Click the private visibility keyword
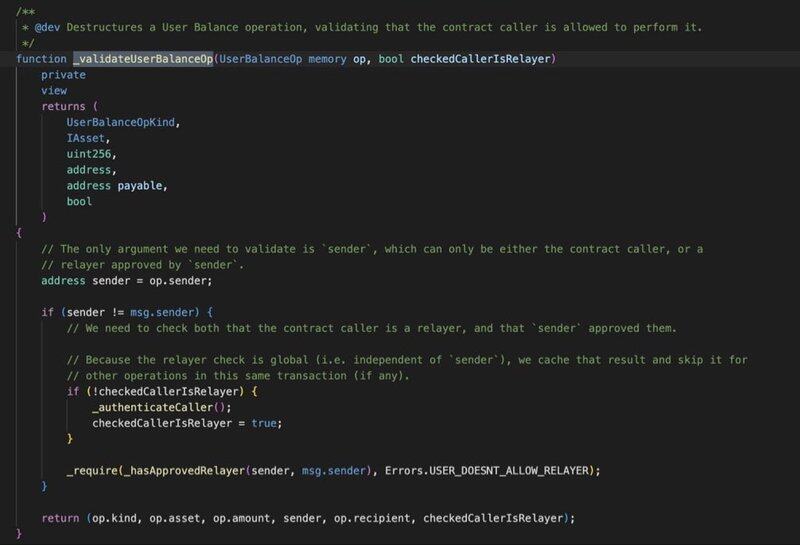 tap(63, 75)
